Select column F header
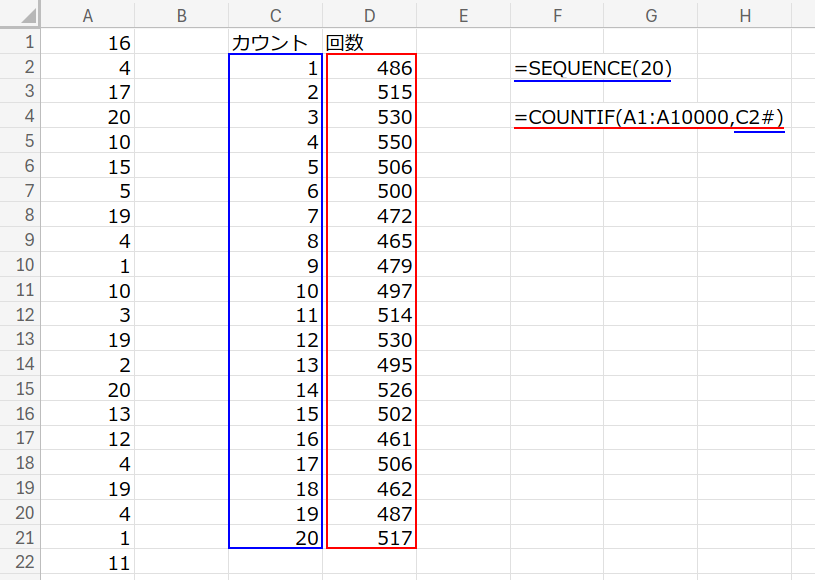This screenshot has width=815, height=580. 557,14
